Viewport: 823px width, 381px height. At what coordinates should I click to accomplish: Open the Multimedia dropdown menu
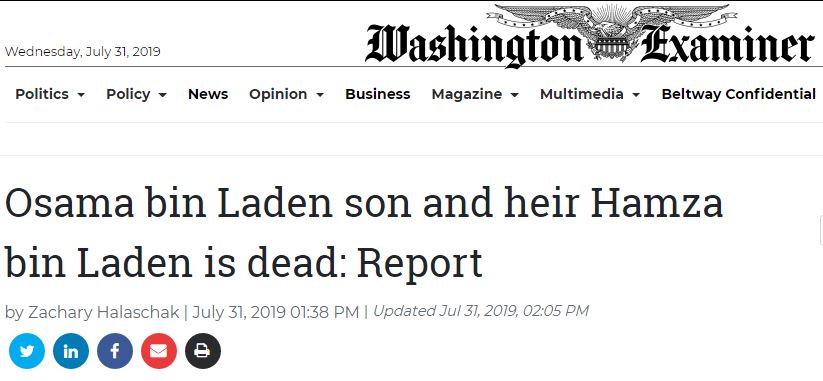pyautogui.click(x=590, y=94)
